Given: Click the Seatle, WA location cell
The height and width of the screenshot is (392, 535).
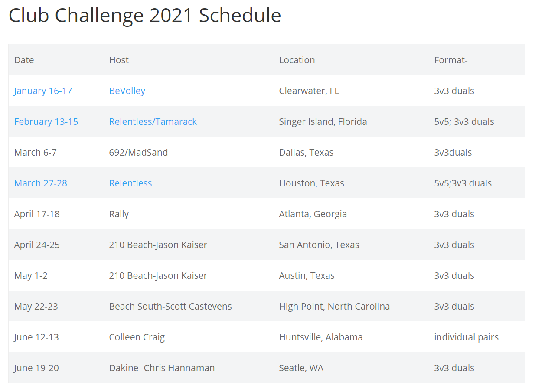Looking at the screenshot, I should coord(301,368).
